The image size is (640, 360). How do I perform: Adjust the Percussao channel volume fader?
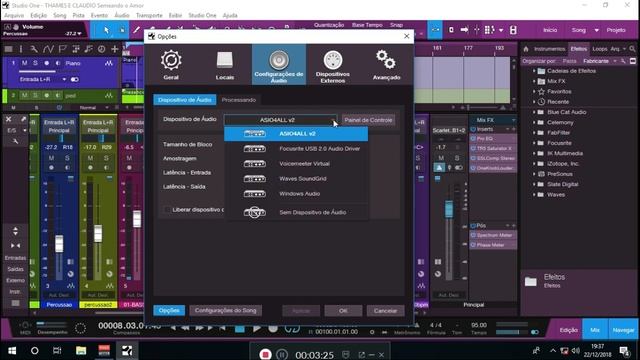pyautogui.click(x=59, y=244)
